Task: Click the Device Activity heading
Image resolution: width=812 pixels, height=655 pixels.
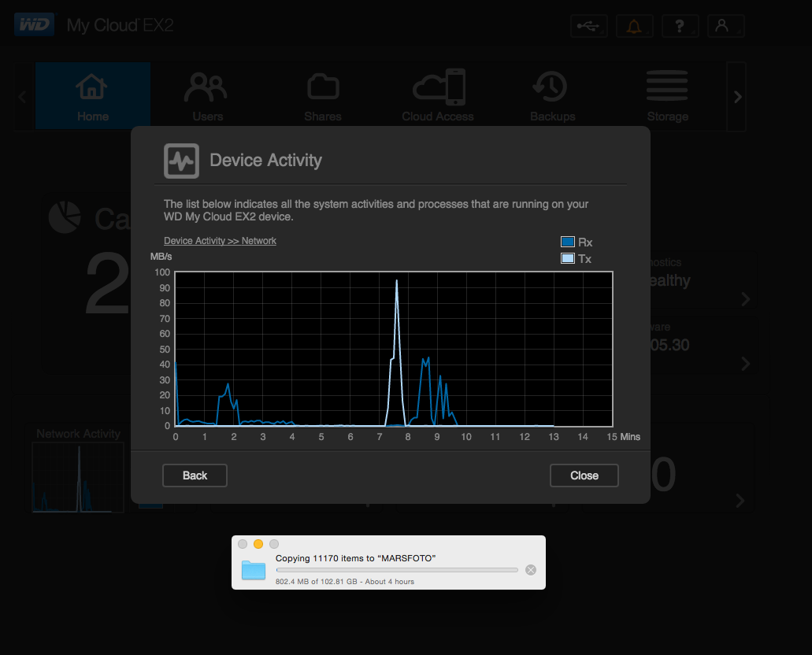Action: click(265, 160)
